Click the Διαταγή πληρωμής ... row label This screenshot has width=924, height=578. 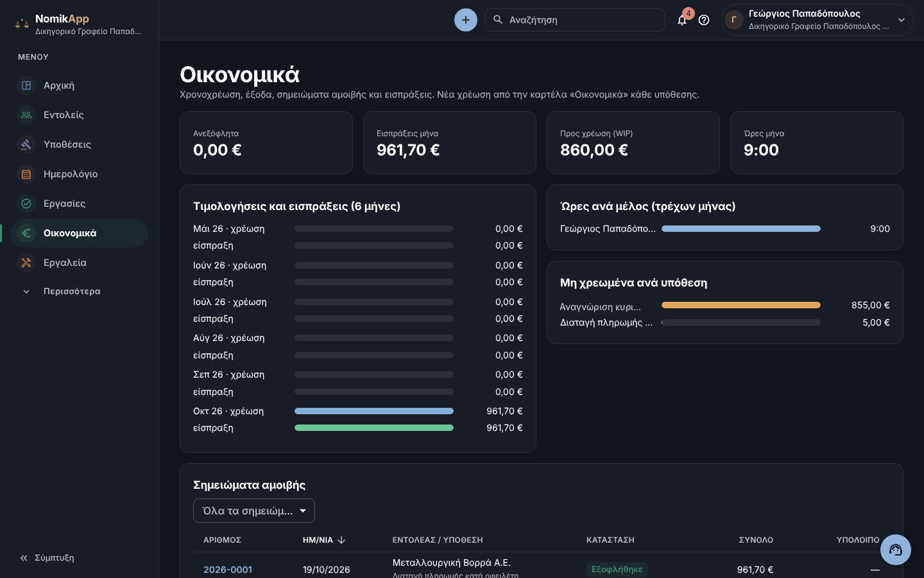point(606,322)
